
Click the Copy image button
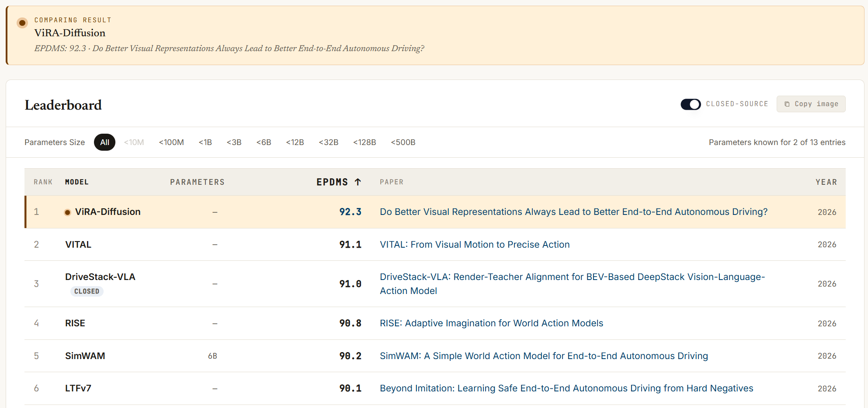tap(811, 104)
